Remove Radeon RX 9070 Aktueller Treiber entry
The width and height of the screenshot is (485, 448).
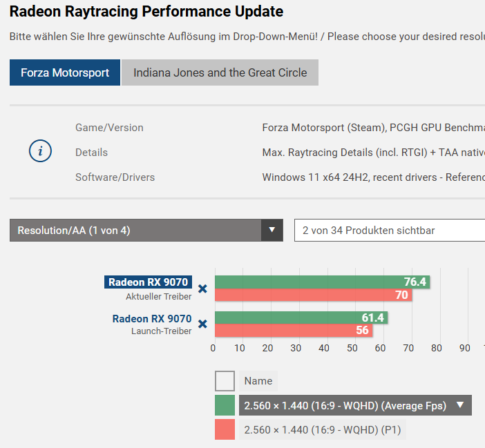202,289
